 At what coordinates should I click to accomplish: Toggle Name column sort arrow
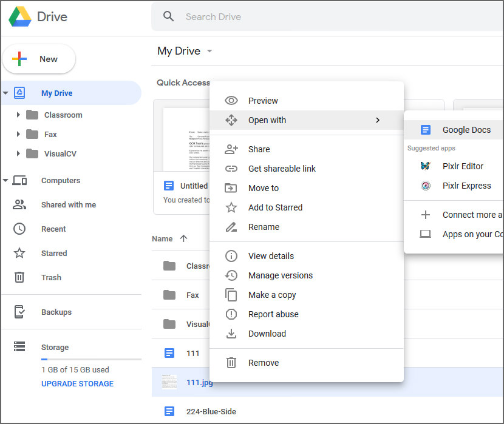coord(184,238)
